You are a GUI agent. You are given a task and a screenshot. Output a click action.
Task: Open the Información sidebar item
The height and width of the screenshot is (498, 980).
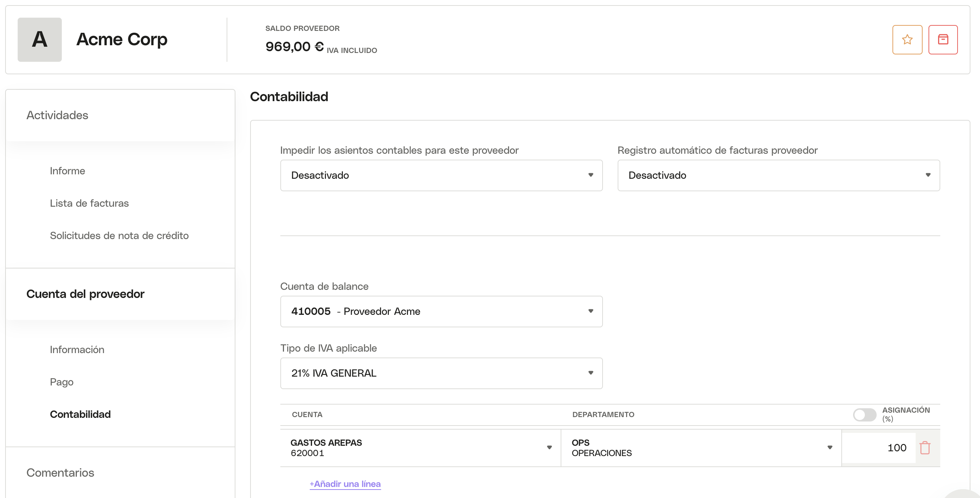tap(77, 350)
